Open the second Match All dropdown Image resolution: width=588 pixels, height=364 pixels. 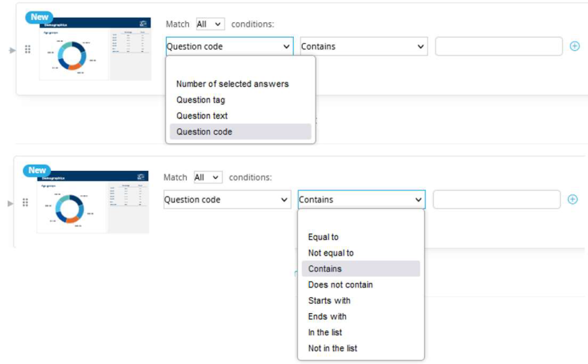208,177
